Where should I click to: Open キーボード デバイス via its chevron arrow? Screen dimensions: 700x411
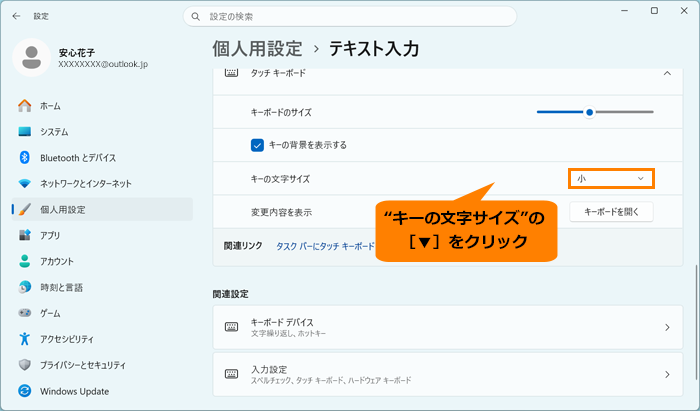(667, 328)
